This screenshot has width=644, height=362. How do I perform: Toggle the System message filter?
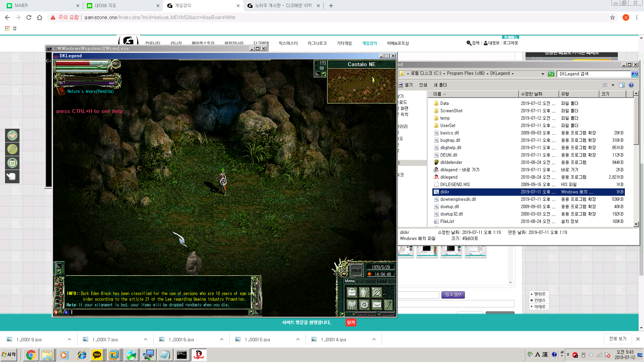click(x=386, y=314)
